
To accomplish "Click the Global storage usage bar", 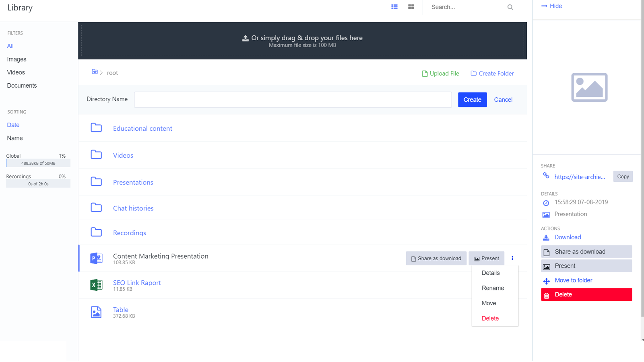I will tap(38, 163).
